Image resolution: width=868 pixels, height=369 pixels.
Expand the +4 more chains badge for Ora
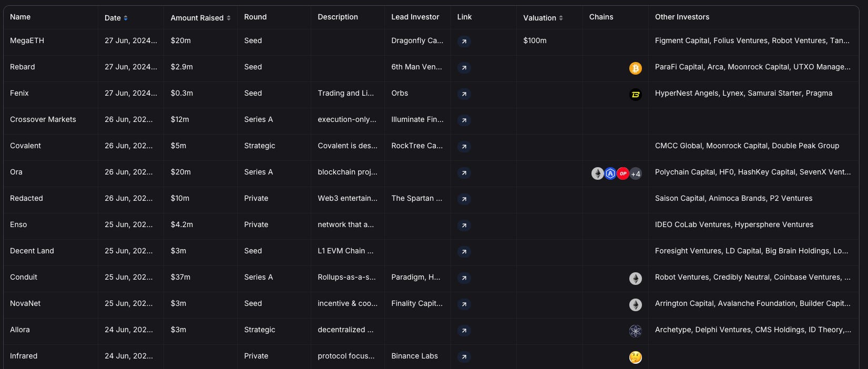coord(636,173)
